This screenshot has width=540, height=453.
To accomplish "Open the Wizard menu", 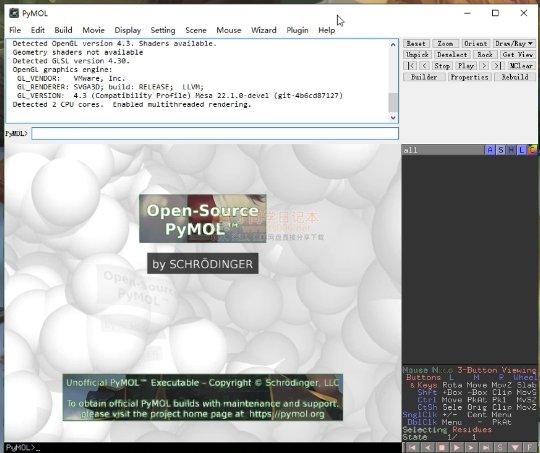I will pos(263,30).
